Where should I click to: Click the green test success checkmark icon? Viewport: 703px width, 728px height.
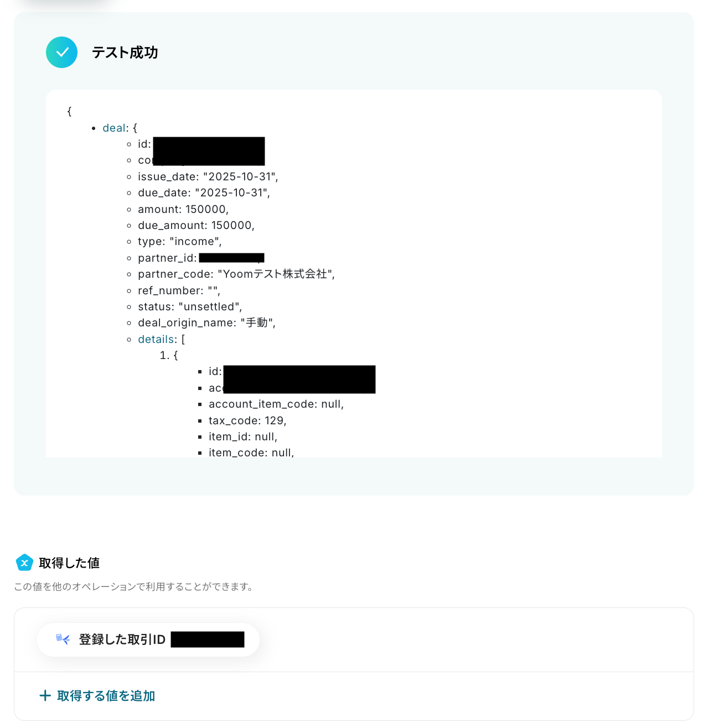pyautogui.click(x=62, y=53)
